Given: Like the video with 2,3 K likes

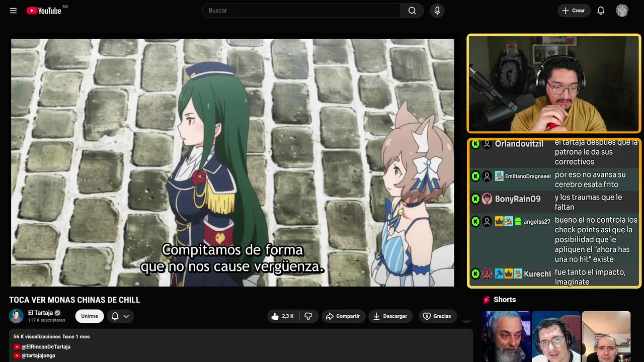Looking at the screenshot, I should [x=282, y=316].
